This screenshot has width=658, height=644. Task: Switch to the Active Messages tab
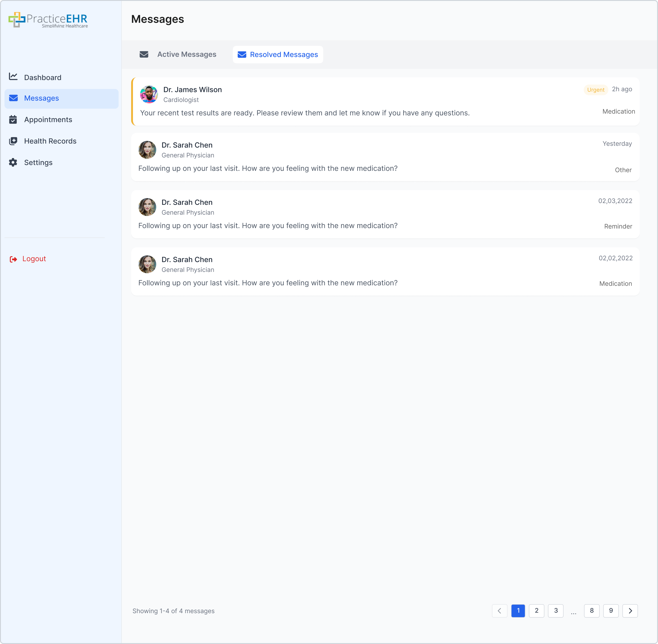click(186, 55)
